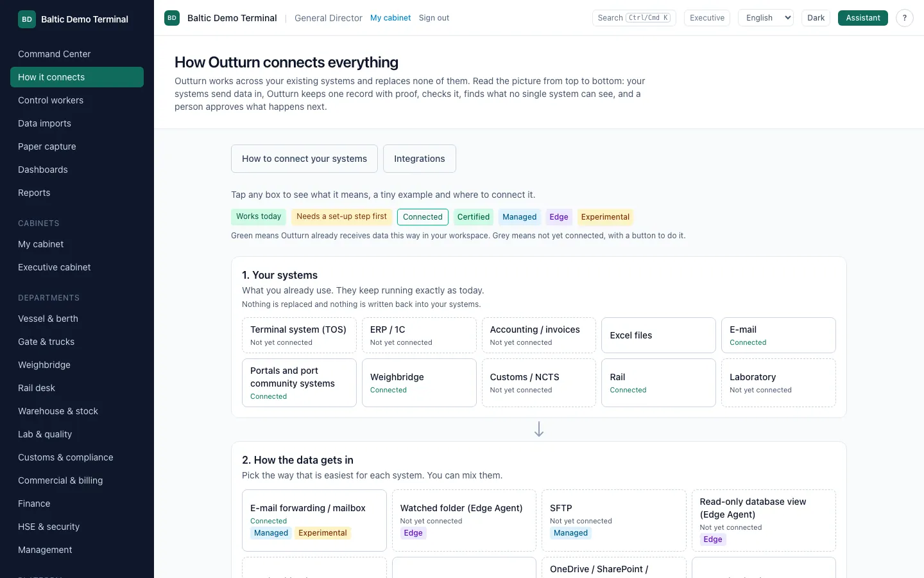Open Command Center in the sidebar
This screenshot has height=578, width=924.
pyautogui.click(x=77, y=54)
